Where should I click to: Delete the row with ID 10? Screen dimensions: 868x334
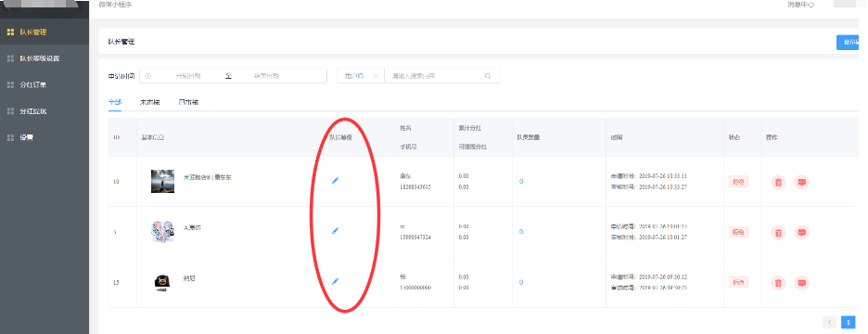tap(778, 182)
